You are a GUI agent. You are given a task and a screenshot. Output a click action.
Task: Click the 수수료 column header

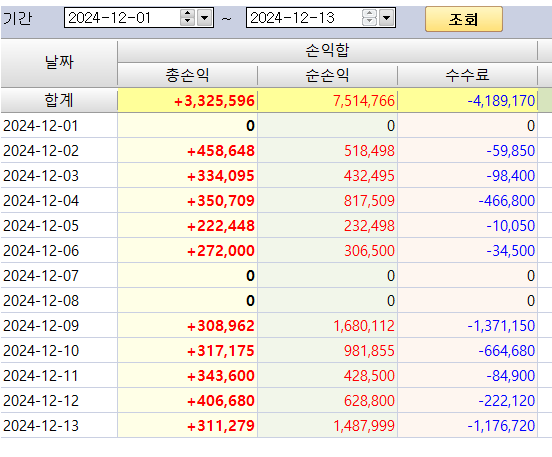tap(468, 75)
